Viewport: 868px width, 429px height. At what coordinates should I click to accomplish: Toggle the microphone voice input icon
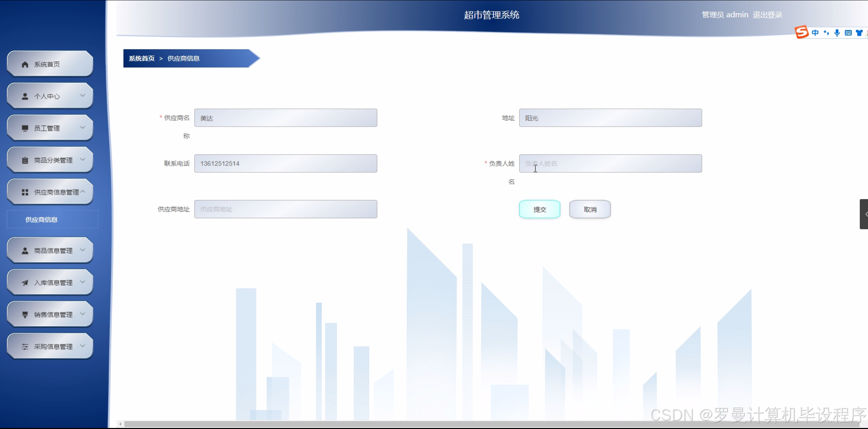(837, 32)
